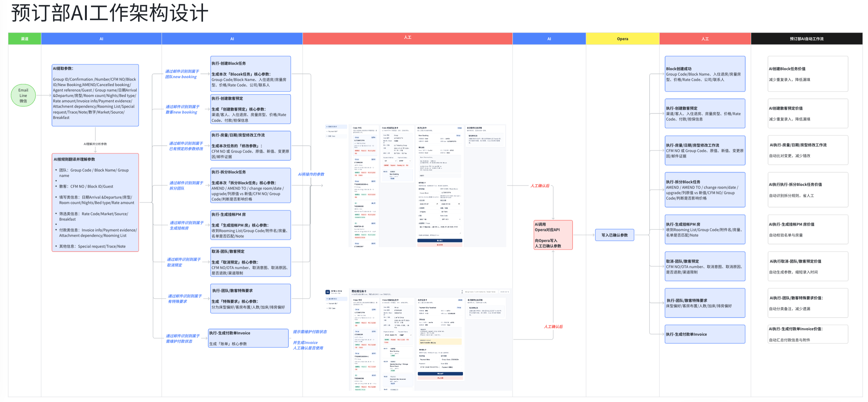Open Payment Status dropdown in 需处理任务卡 mockup

[x=405, y=335]
